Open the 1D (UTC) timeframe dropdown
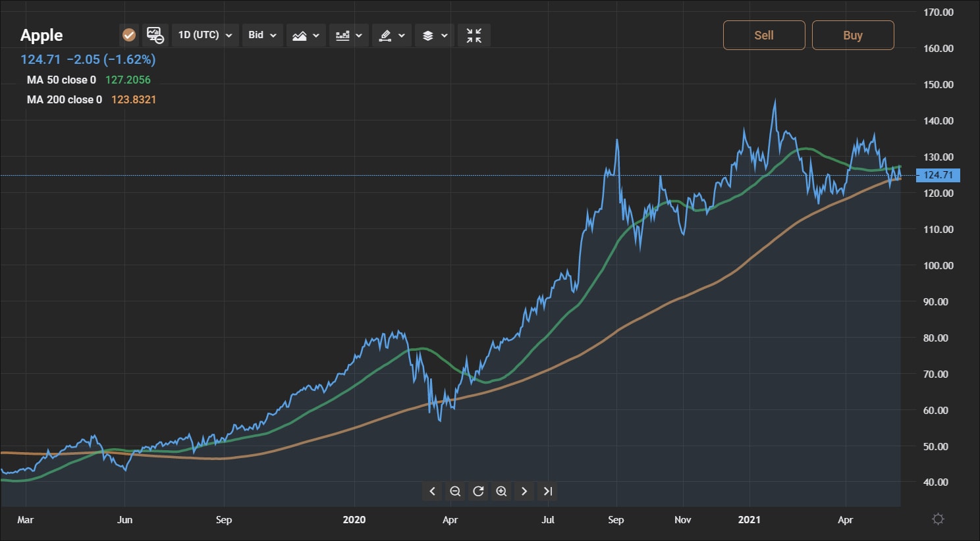Viewport: 980px width, 541px height. pos(205,35)
